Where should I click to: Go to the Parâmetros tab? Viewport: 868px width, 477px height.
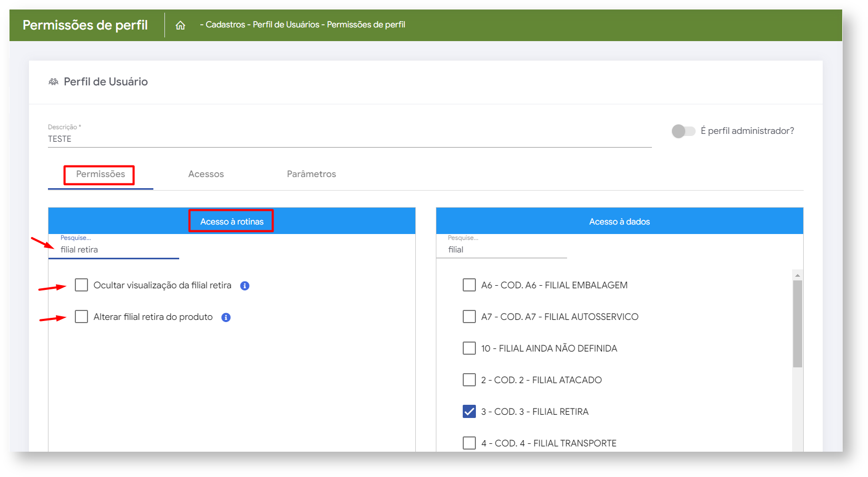point(311,174)
